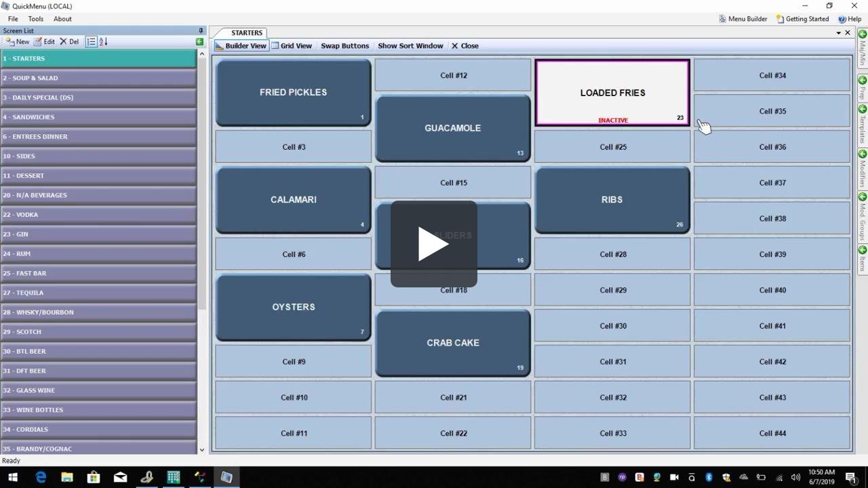Click the Swap Buttons command
This screenshot has width=868, height=488.
point(345,45)
